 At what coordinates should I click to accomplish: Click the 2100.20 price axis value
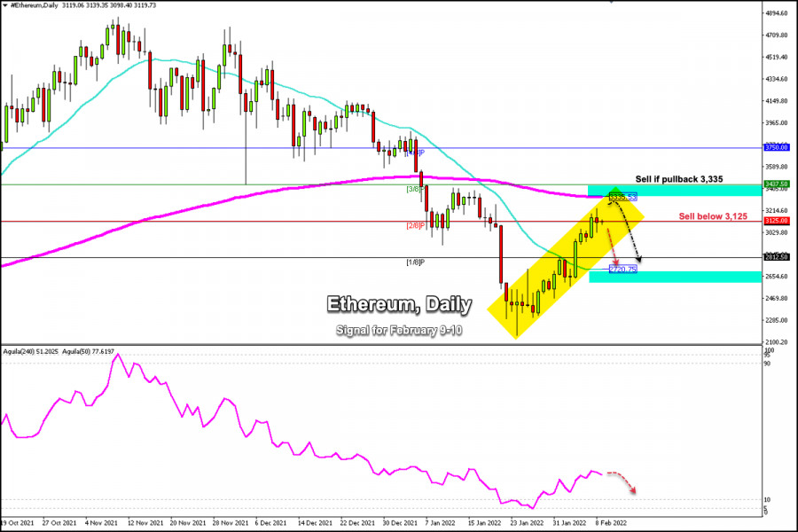776,342
